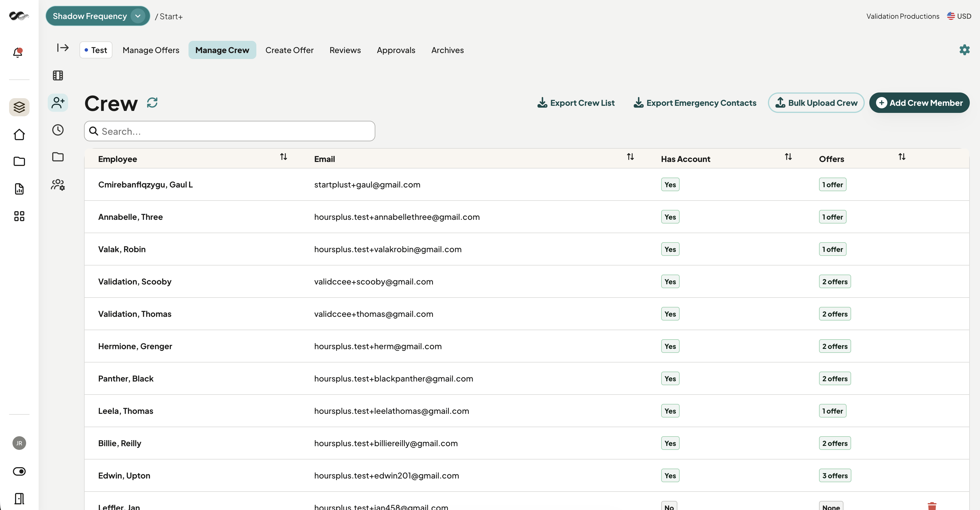Image resolution: width=980 pixels, height=510 pixels.
Task: Select the stacked layers sidebar icon
Action: 19,107
